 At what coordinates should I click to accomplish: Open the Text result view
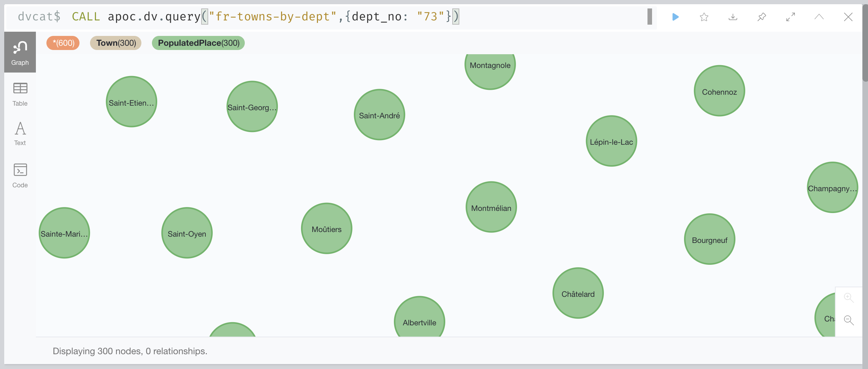pos(20,133)
